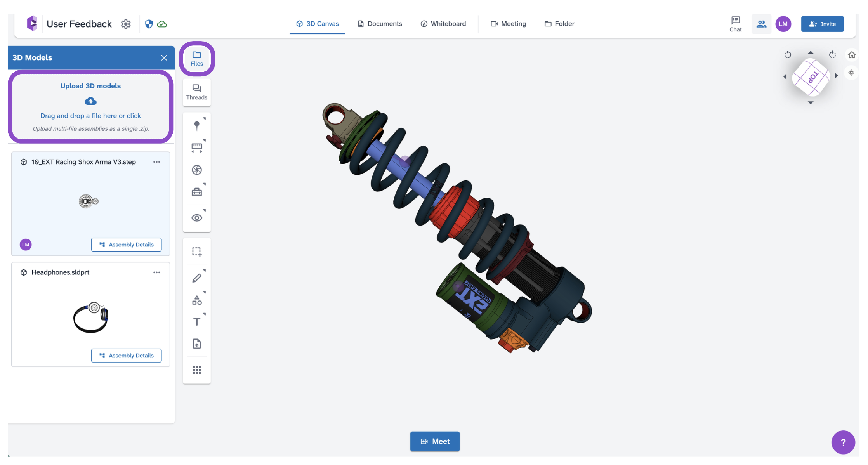Toggle the eye visibility tool
Screen dimensions: 868x465
[x=197, y=218]
